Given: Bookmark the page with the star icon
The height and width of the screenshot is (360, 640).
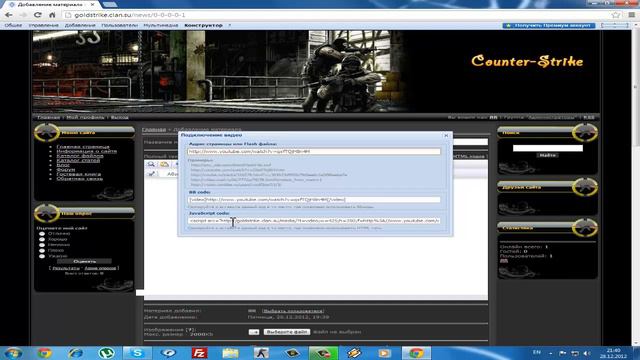Looking at the screenshot, I should [616, 15].
